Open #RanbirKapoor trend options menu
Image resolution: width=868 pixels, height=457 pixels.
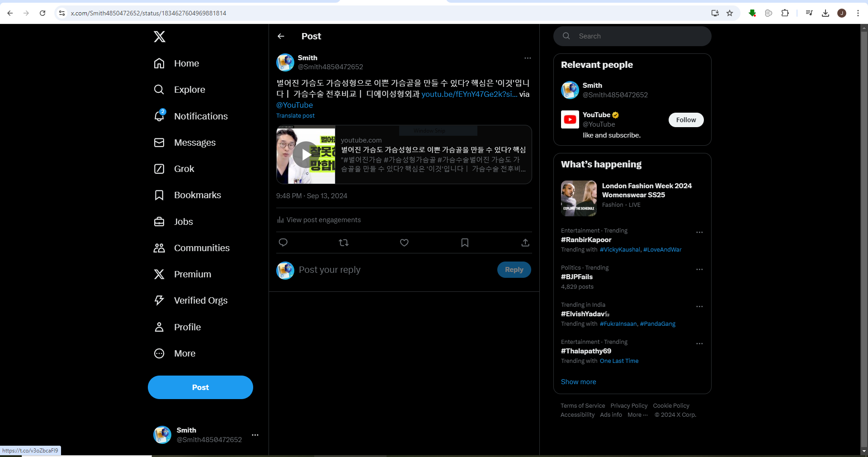tap(699, 232)
